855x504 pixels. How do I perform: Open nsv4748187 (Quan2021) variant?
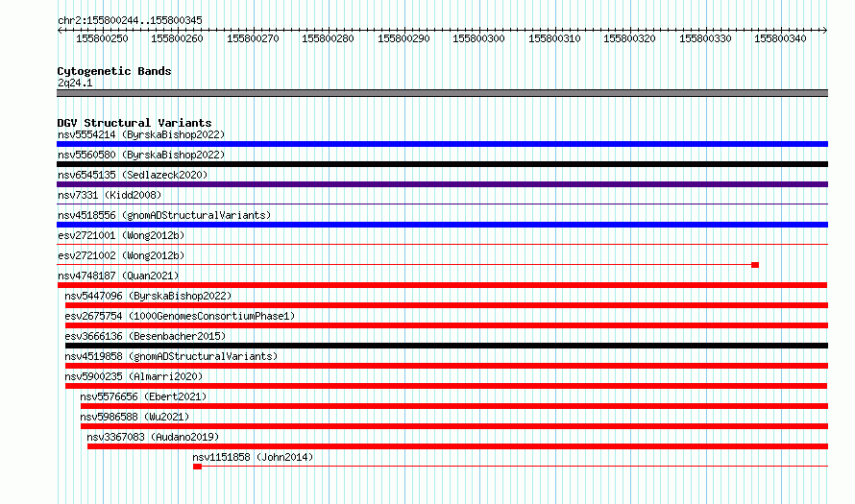(x=118, y=276)
